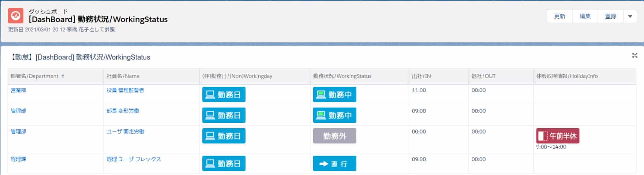Open the 経理課 department link
Viewport: 644px width, 175px height.
click(x=18, y=159)
